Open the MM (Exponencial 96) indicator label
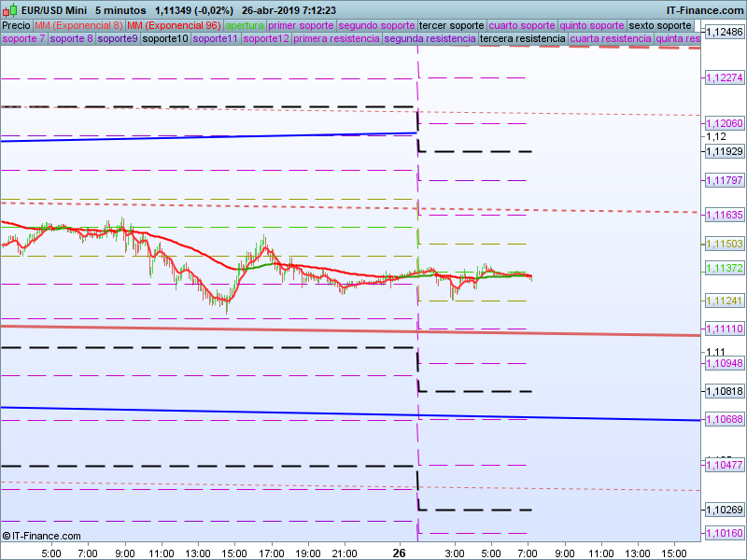 pyautogui.click(x=174, y=25)
